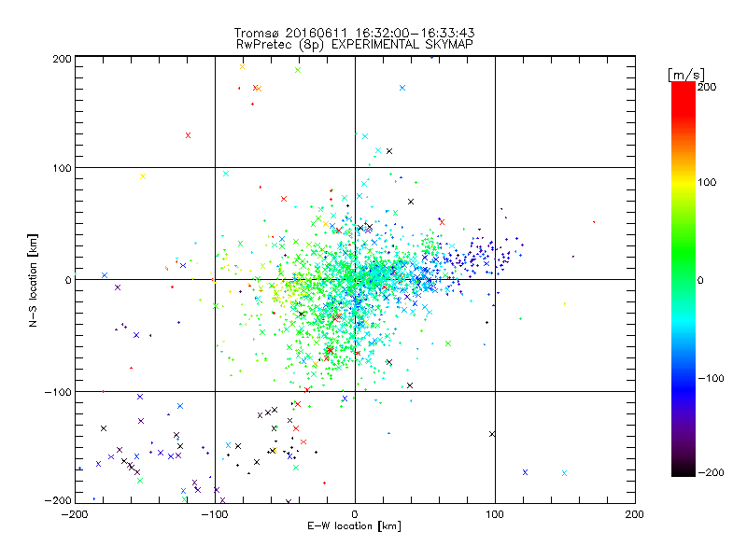Click the yellow X marker near (-150, 90) km
The image size is (747, 560).
(x=143, y=176)
